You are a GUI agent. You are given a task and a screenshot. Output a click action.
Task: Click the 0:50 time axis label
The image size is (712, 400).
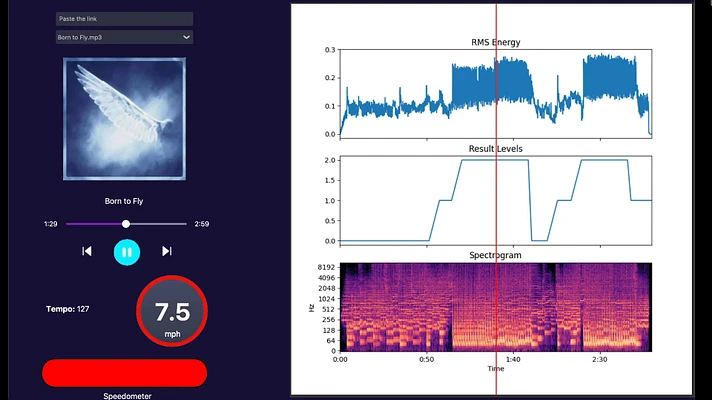426,359
